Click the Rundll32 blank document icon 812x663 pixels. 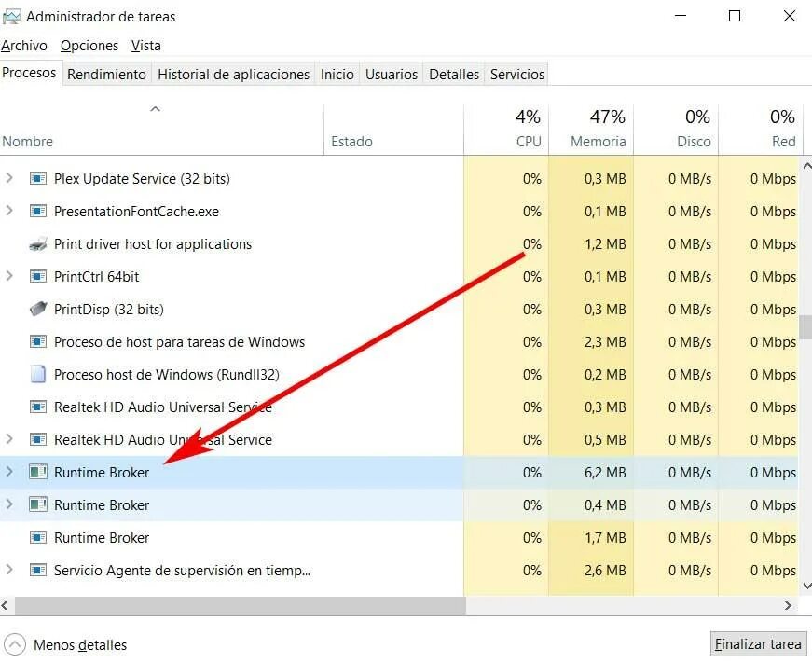click(38, 375)
